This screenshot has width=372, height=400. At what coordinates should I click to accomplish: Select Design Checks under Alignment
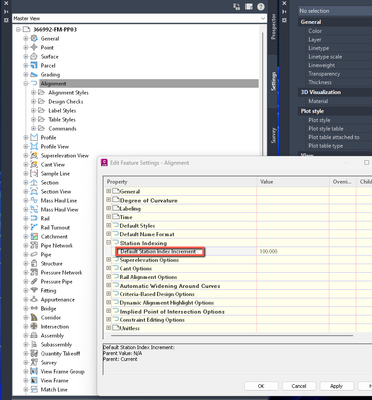pyautogui.click(x=66, y=101)
